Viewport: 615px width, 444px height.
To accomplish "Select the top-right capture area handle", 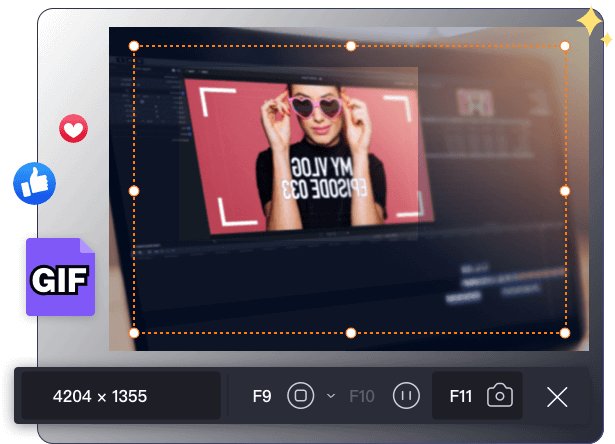I will [x=565, y=46].
